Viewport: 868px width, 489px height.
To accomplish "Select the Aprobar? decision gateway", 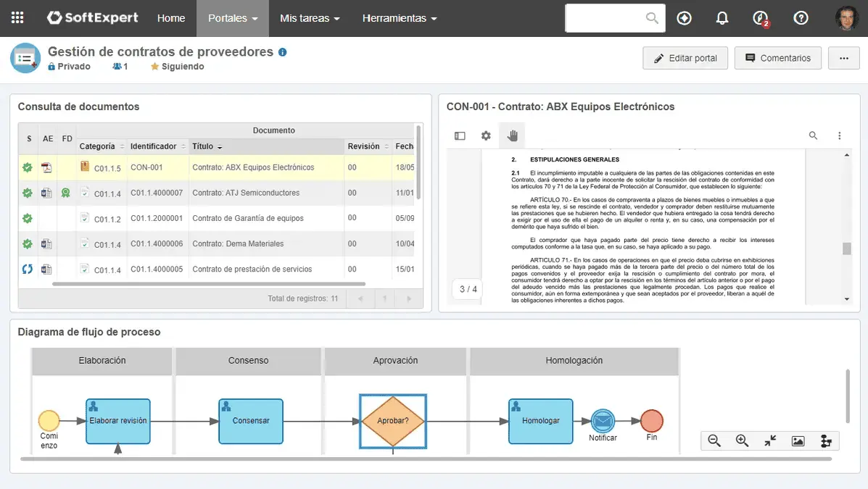I will (393, 421).
